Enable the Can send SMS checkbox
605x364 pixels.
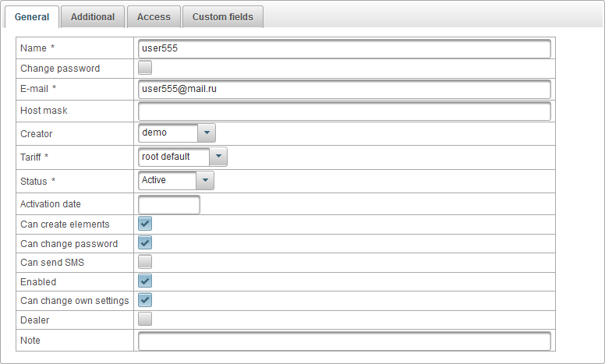coord(145,262)
